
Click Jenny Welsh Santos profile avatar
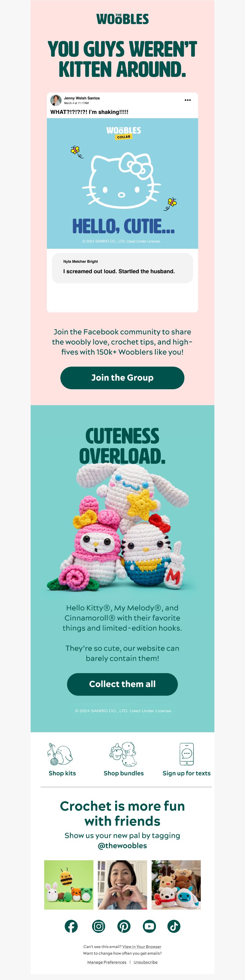56,100
